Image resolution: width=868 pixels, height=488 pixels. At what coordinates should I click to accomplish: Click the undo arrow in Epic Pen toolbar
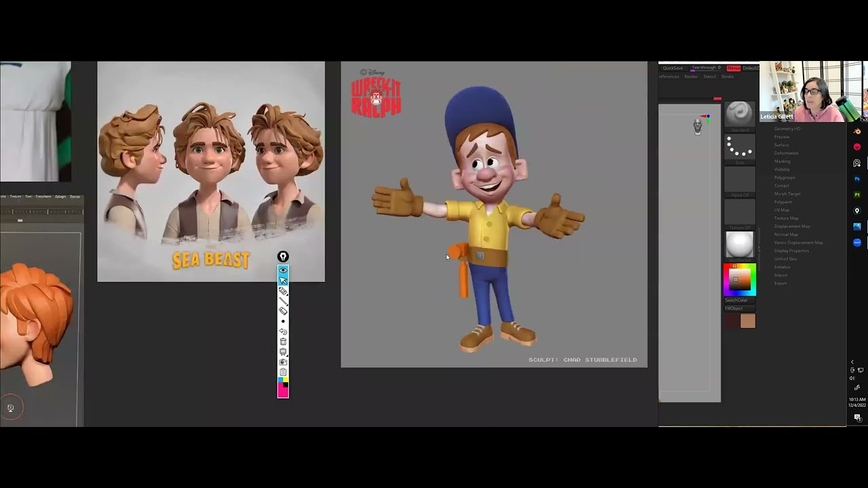(283, 331)
